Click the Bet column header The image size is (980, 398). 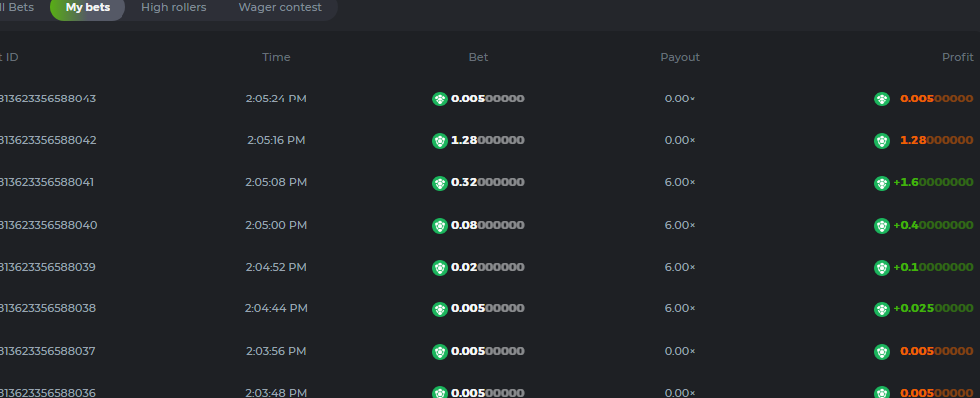click(x=478, y=57)
